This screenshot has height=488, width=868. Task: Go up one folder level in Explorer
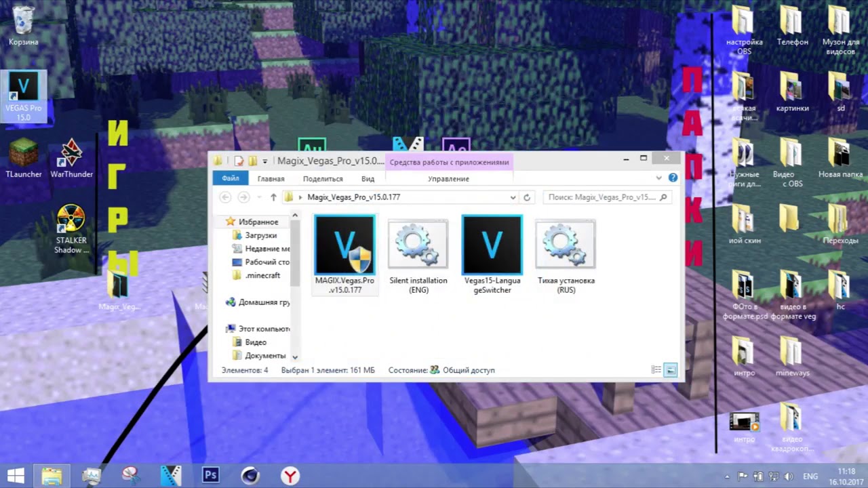(273, 197)
